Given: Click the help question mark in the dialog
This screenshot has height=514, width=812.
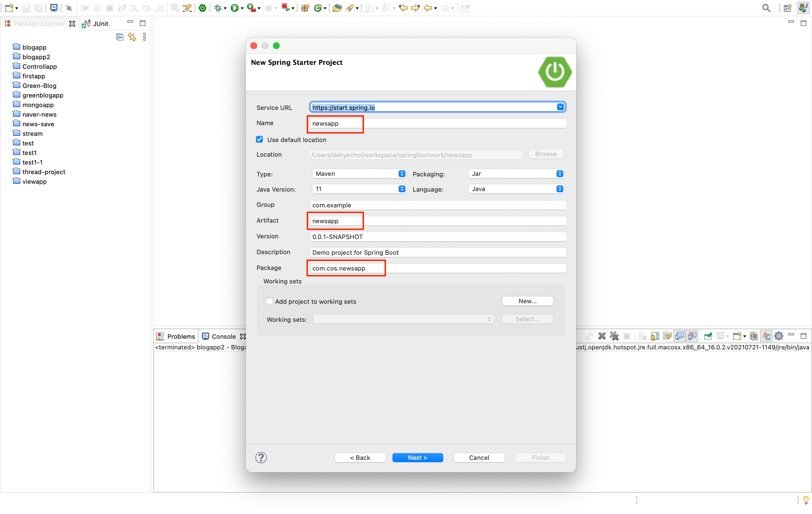Looking at the screenshot, I should click(261, 457).
